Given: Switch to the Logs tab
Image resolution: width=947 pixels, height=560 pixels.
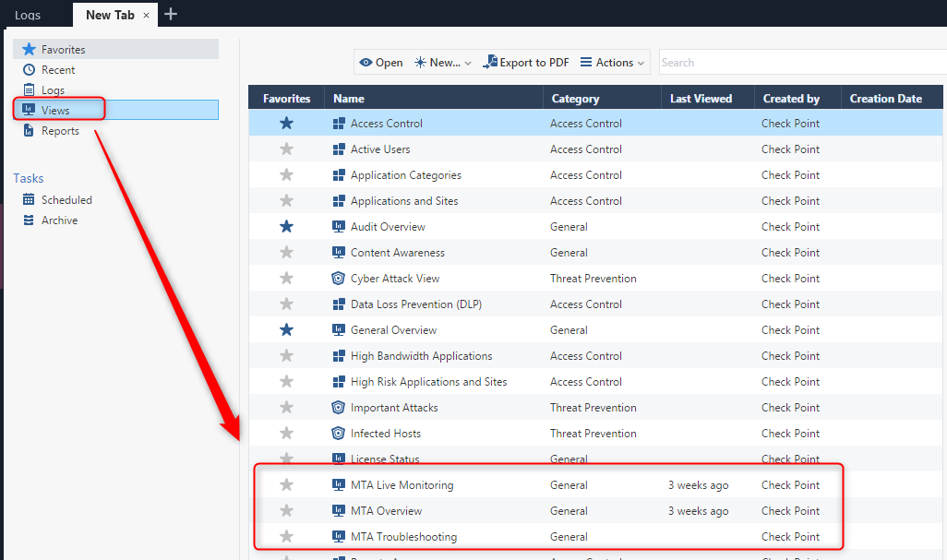Looking at the screenshot, I should [x=27, y=15].
